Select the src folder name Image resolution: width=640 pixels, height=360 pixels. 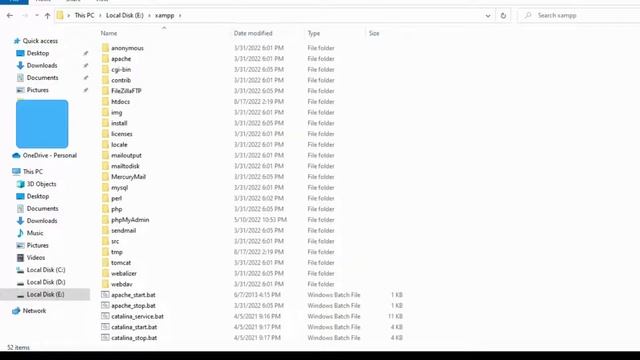pyautogui.click(x=115, y=241)
